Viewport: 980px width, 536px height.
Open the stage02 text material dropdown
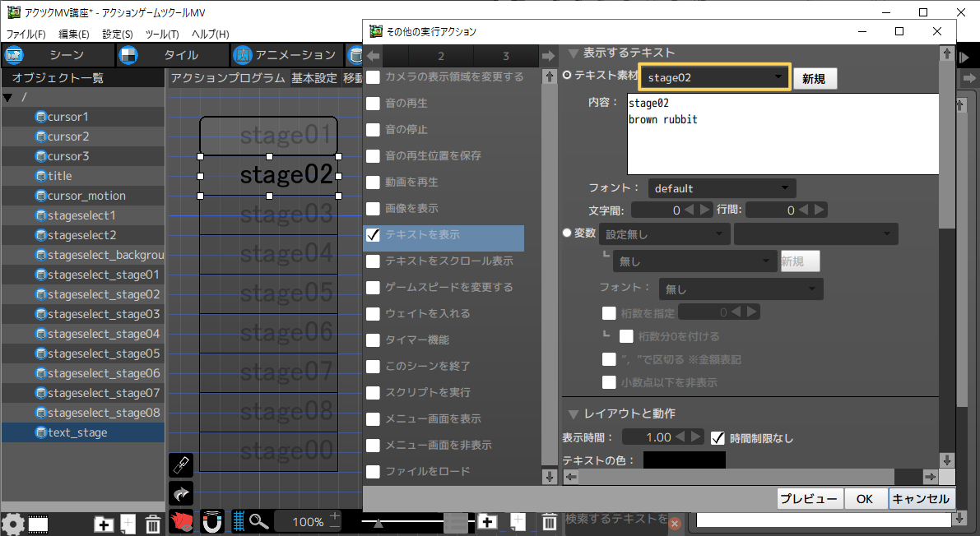714,77
